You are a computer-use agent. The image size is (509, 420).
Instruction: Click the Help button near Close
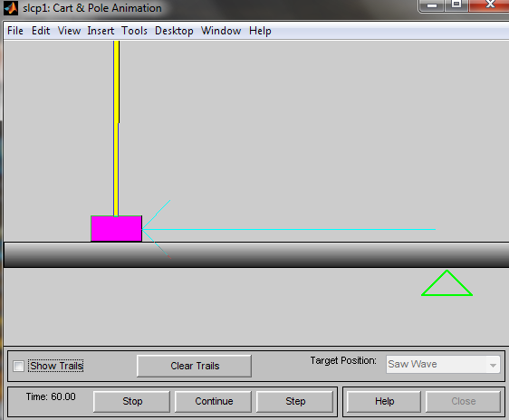pyautogui.click(x=384, y=402)
